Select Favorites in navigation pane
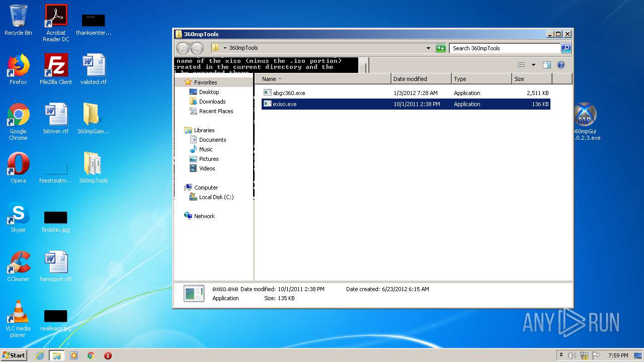 tap(205, 82)
